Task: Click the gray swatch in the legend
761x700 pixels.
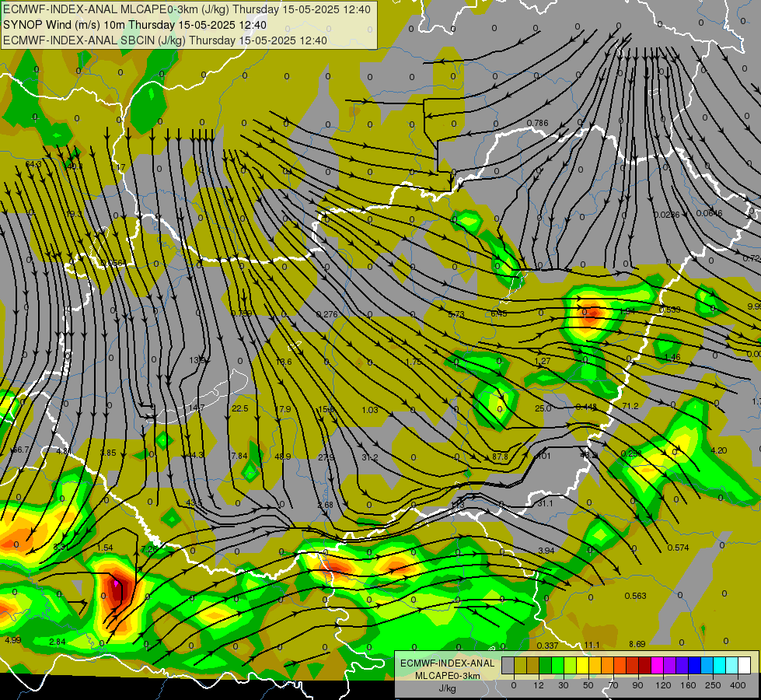Action: pyautogui.click(x=508, y=665)
